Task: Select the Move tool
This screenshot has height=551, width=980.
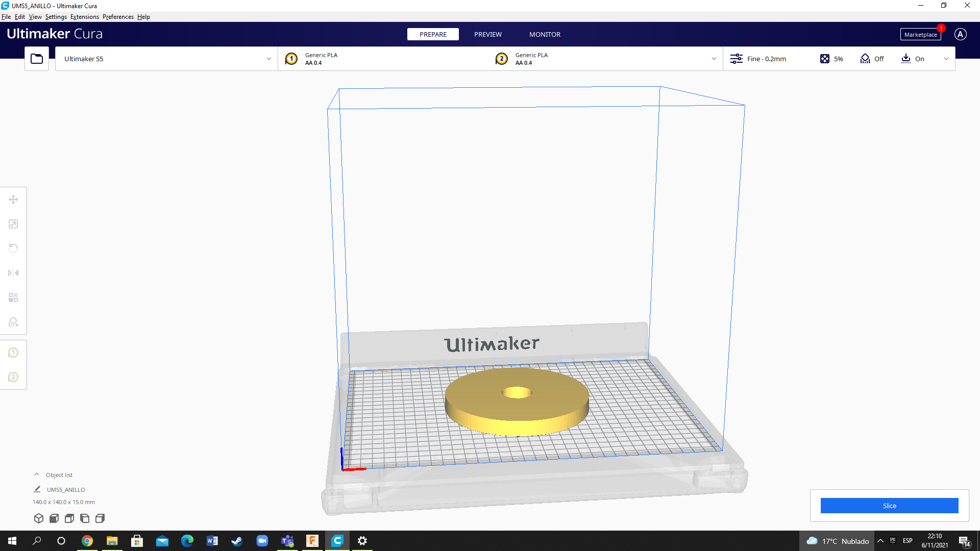Action: 13,199
